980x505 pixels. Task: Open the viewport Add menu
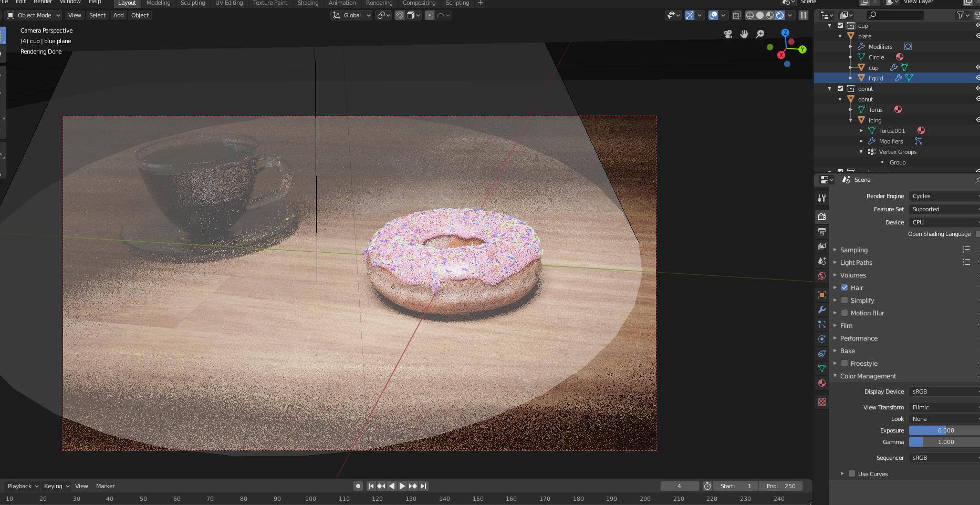click(x=119, y=15)
